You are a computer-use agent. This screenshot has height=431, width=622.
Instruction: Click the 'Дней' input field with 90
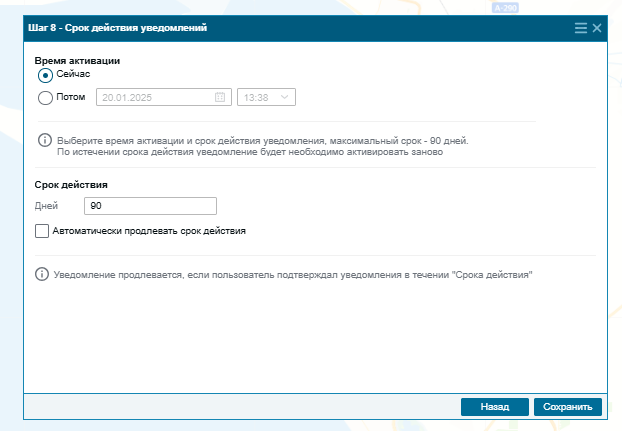point(150,206)
